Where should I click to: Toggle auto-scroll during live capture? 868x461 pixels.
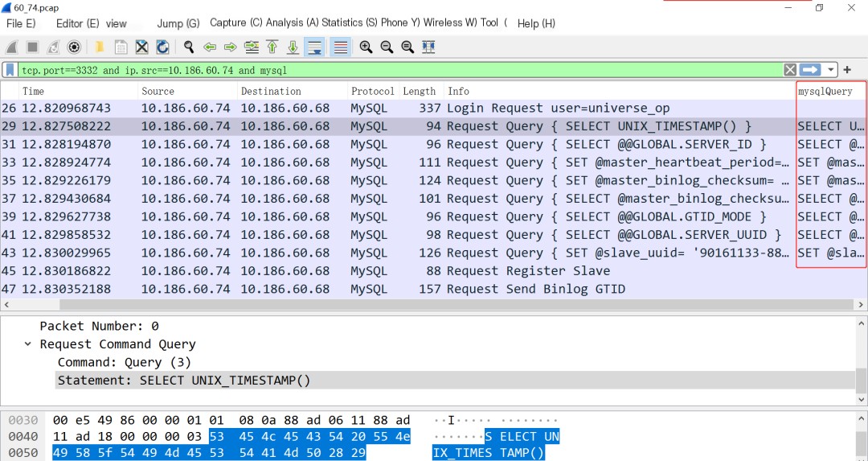click(314, 47)
